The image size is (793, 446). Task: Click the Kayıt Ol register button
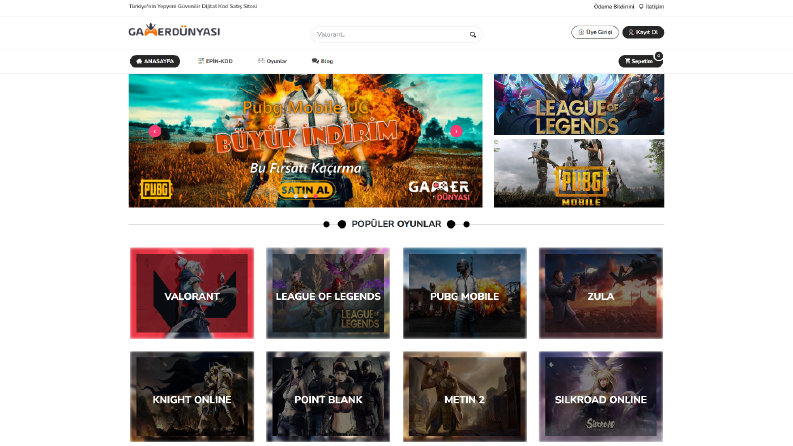tap(643, 32)
